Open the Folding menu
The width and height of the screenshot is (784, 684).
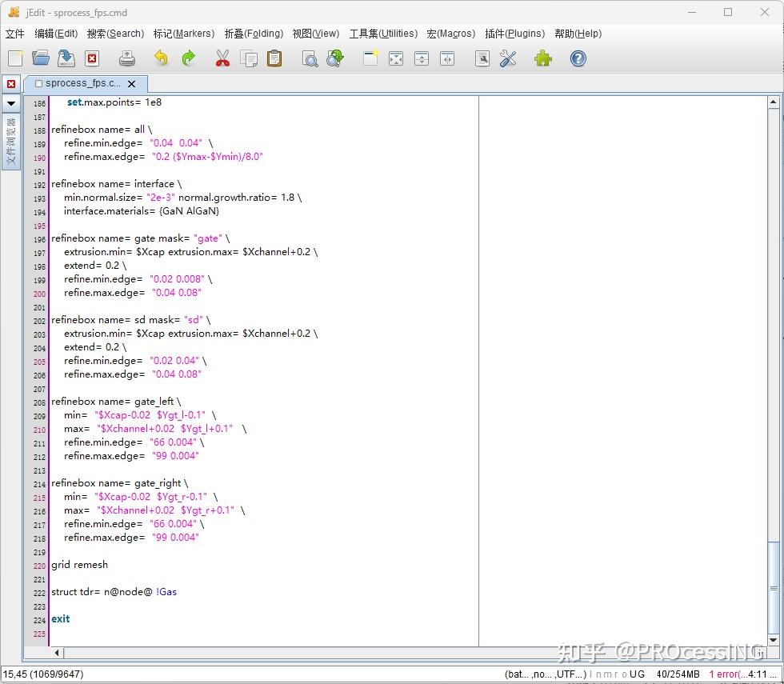254,34
